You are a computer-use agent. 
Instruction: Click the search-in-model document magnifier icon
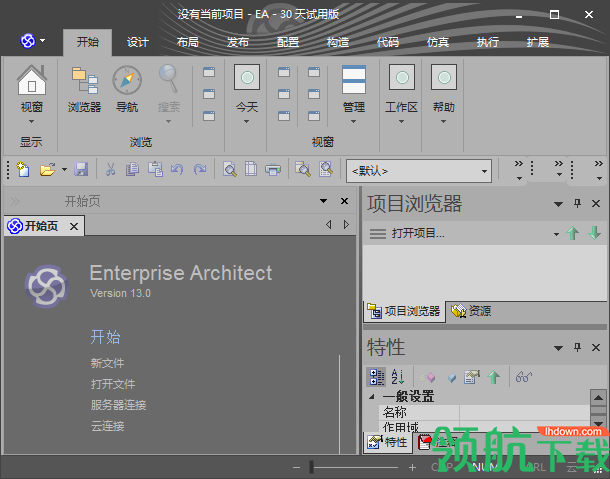(326, 170)
